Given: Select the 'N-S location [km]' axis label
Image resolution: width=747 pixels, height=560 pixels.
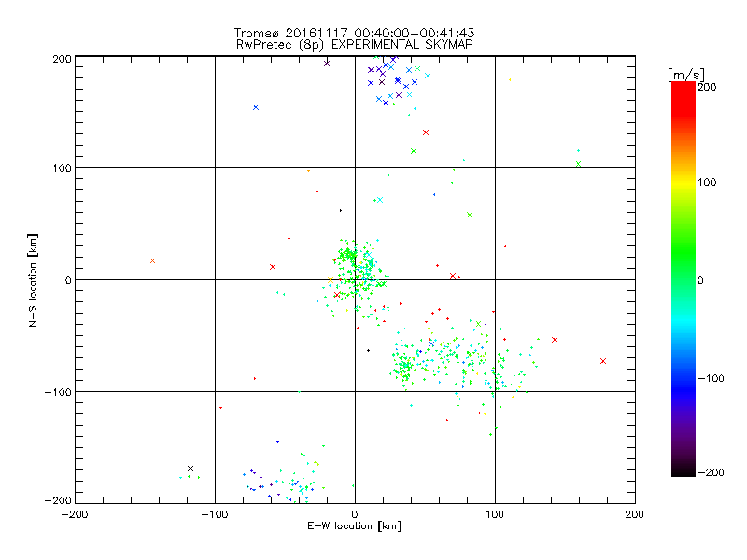Looking at the screenshot, I should (33, 280).
